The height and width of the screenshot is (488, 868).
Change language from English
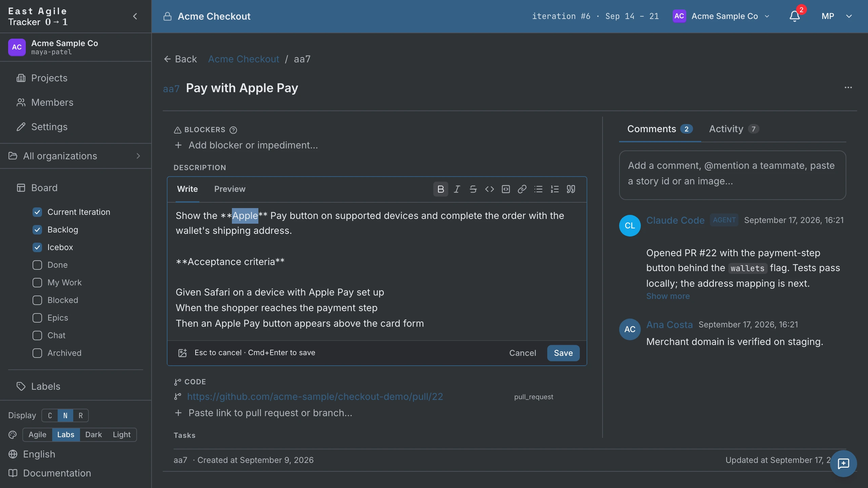32,454
